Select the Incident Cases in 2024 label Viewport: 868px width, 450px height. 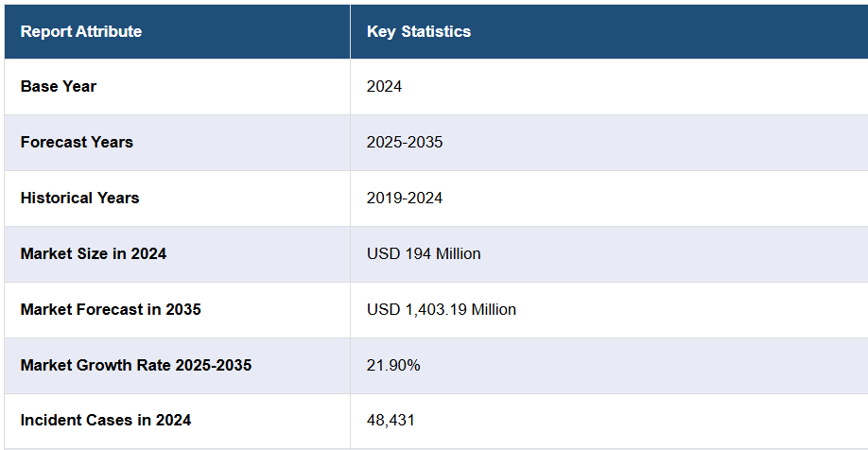(106, 420)
